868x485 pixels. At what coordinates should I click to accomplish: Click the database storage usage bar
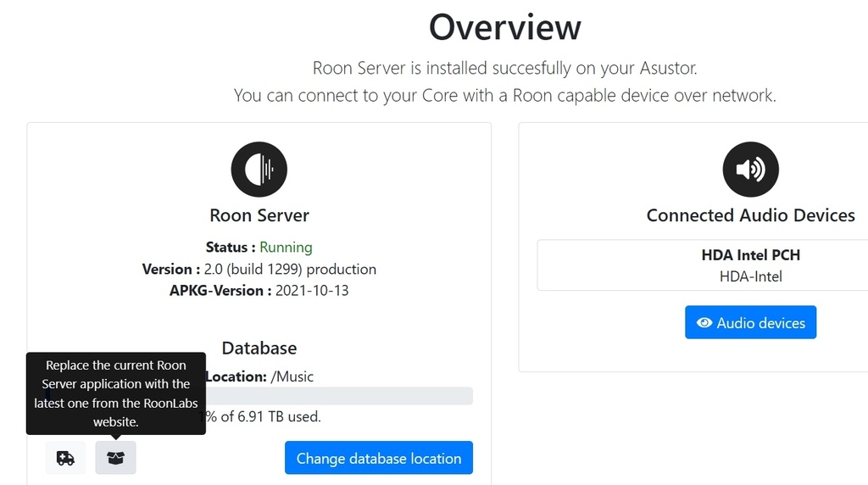[x=339, y=396]
